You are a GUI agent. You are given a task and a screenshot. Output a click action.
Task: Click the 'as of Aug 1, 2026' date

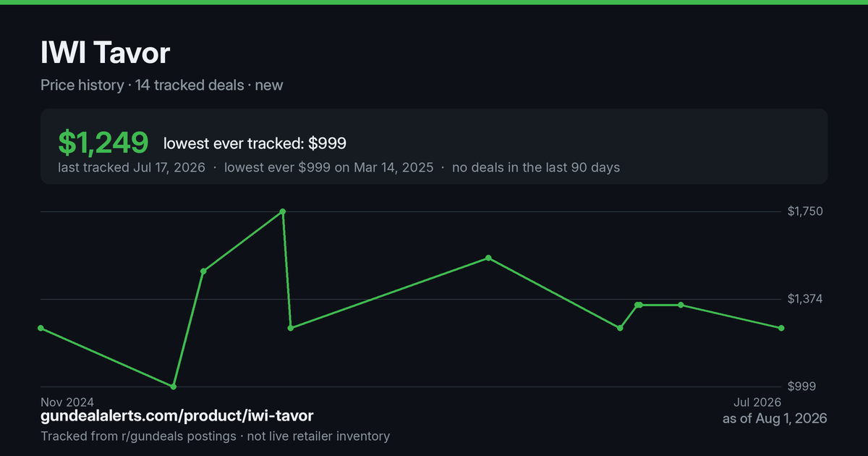775,418
